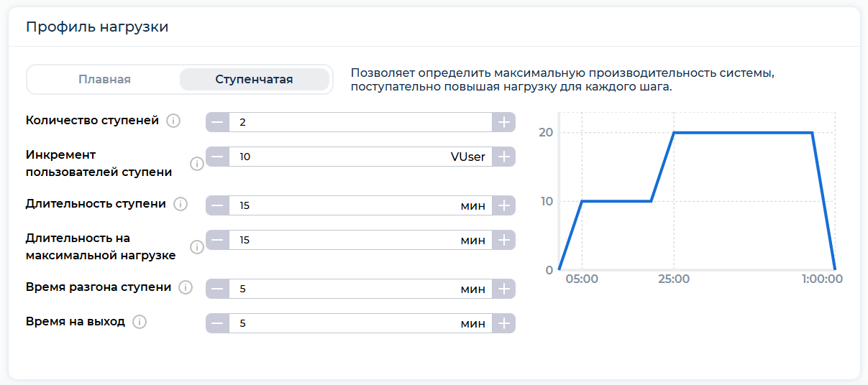Click the 20 VUser plateau on chart
The height and width of the screenshot is (385, 868).
point(741,133)
